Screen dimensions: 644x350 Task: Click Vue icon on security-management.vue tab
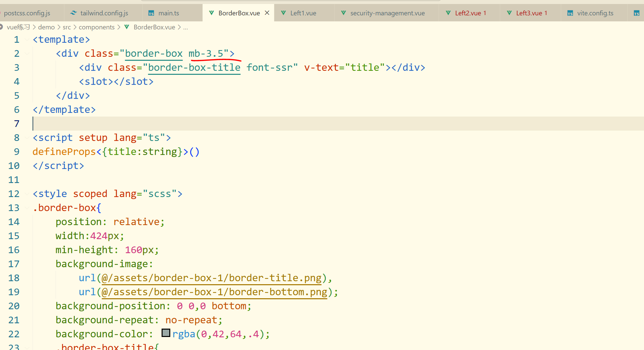tap(343, 13)
